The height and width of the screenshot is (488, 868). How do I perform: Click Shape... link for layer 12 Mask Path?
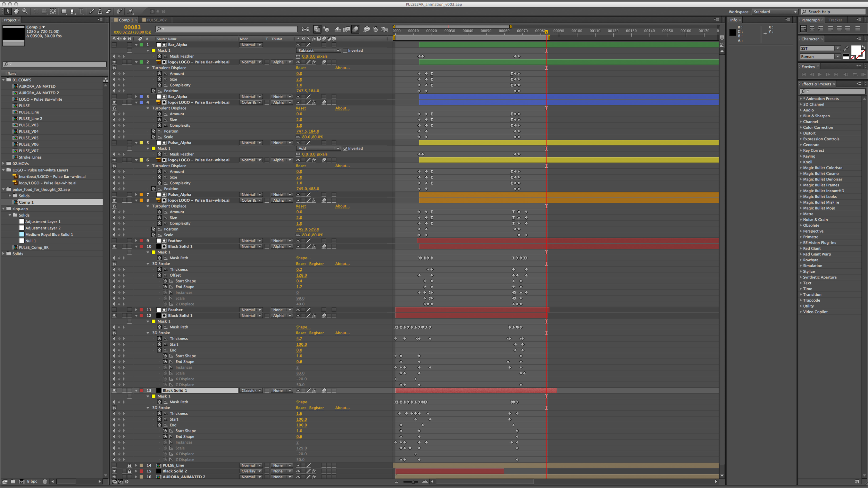(x=303, y=327)
